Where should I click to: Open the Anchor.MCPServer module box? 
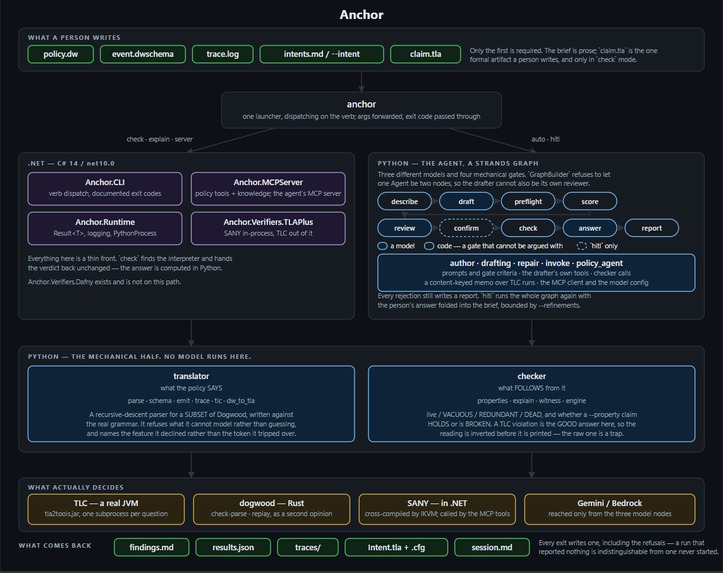tap(268, 188)
